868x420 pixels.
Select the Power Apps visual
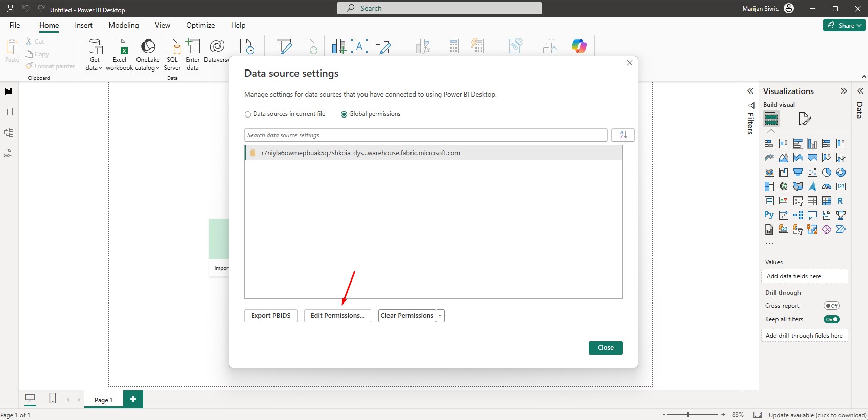827,229
